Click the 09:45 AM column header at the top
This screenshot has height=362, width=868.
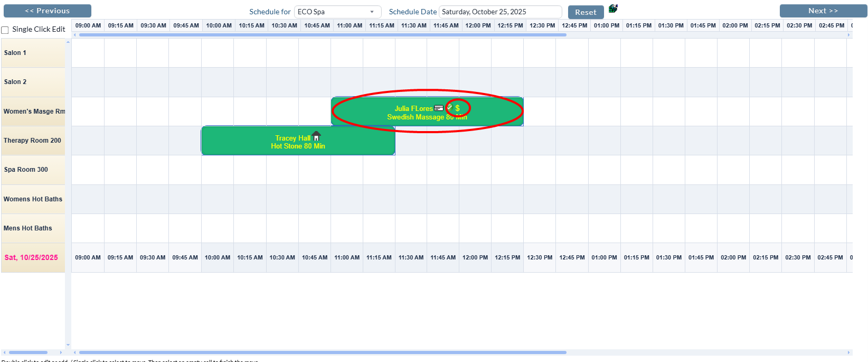[x=186, y=25]
